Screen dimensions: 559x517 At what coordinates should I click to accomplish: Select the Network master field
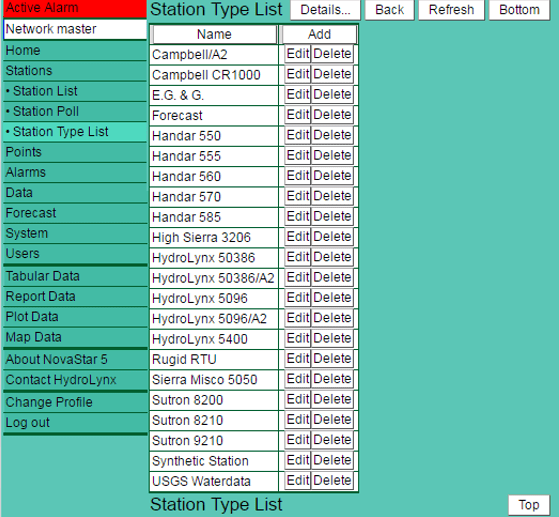tap(75, 29)
